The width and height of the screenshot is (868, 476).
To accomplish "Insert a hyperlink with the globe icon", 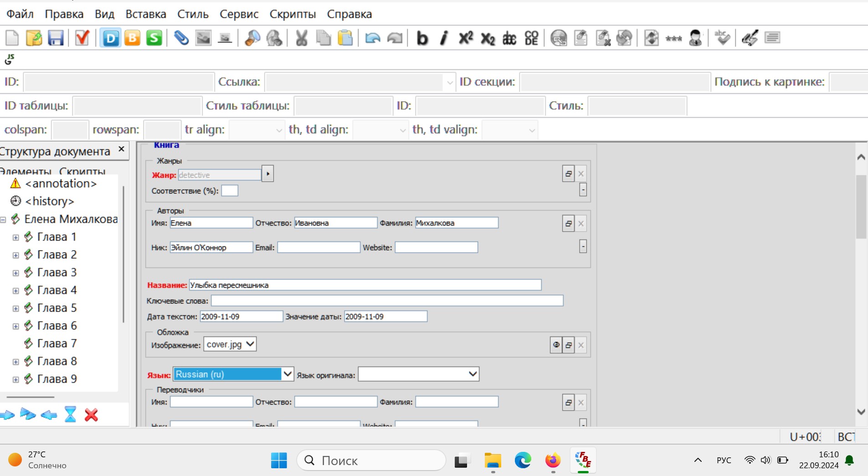I will [x=559, y=38].
